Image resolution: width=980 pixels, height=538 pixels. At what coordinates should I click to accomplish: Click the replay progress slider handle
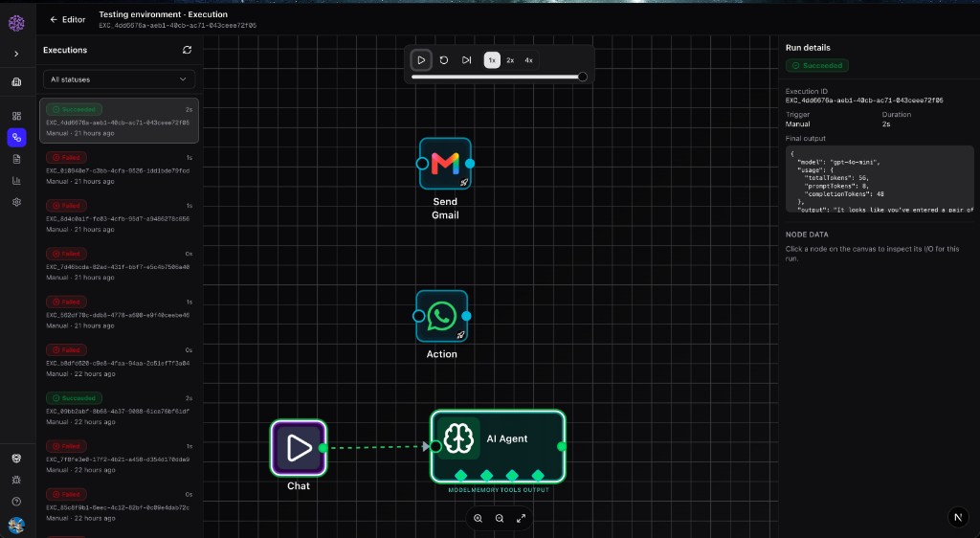point(583,77)
